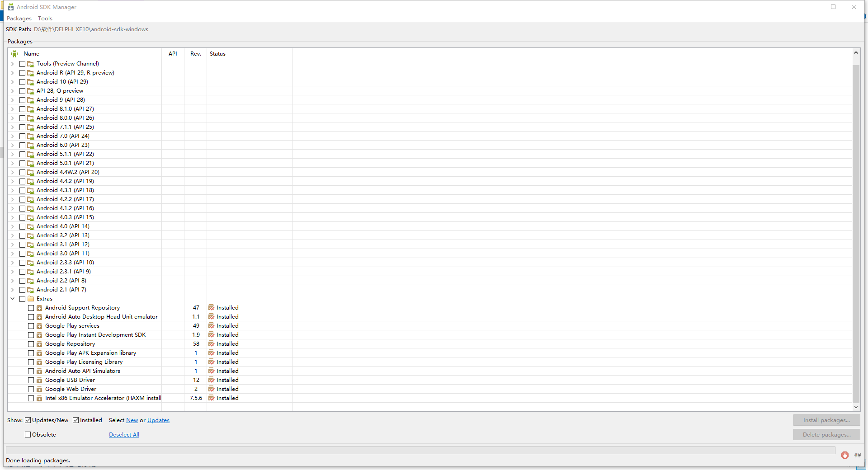Click package icon for Google Play services
Screen dimensions: 868x470
[39, 326]
